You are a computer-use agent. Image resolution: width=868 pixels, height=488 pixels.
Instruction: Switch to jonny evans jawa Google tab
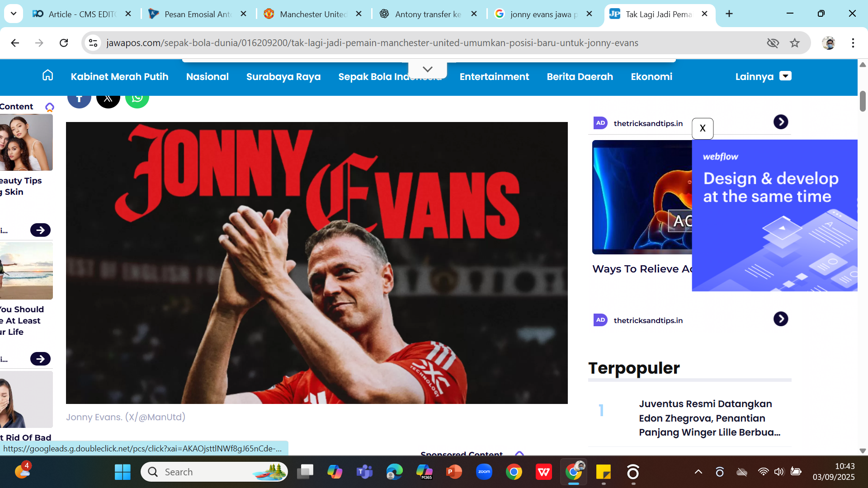pyautogui.click(x=543, y=14)
